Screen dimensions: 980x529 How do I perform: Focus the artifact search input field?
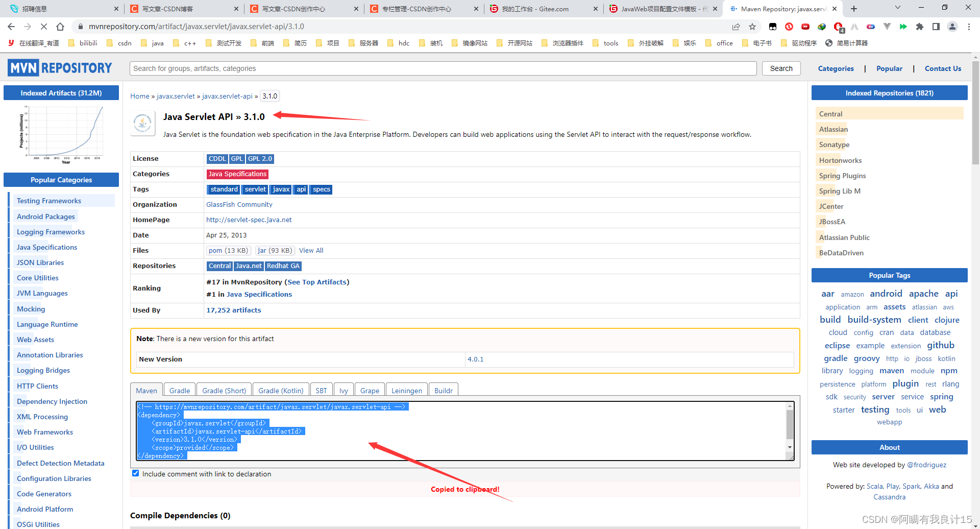click(x=443, y=68)
